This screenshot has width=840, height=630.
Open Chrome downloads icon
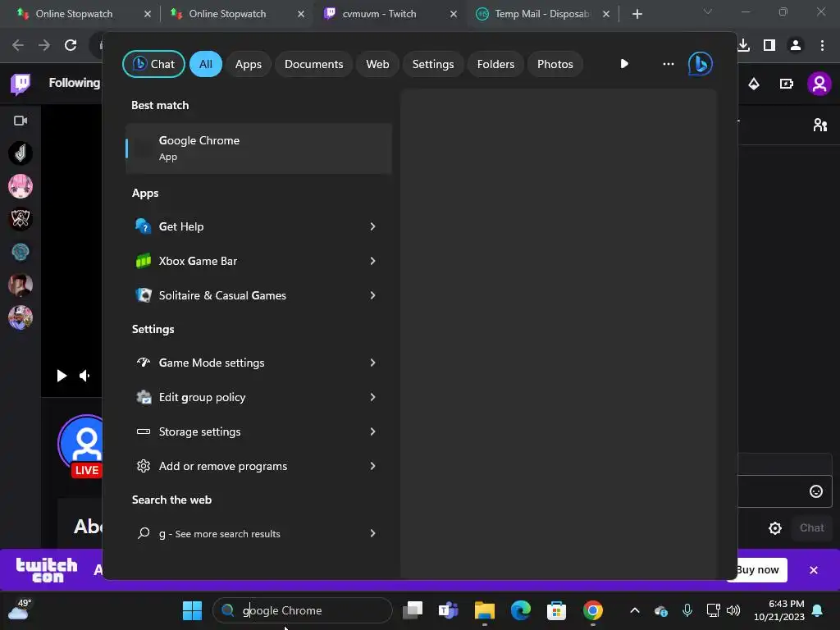point(743,45)
